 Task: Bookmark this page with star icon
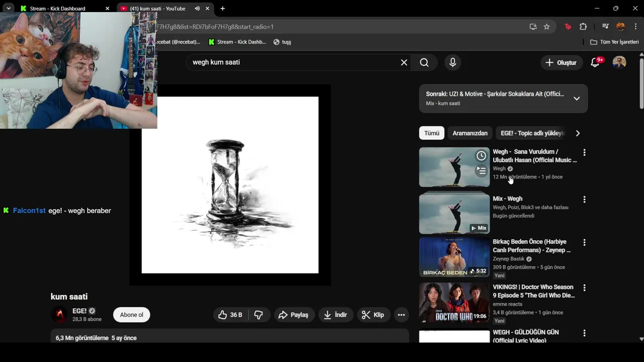point(547,27)
